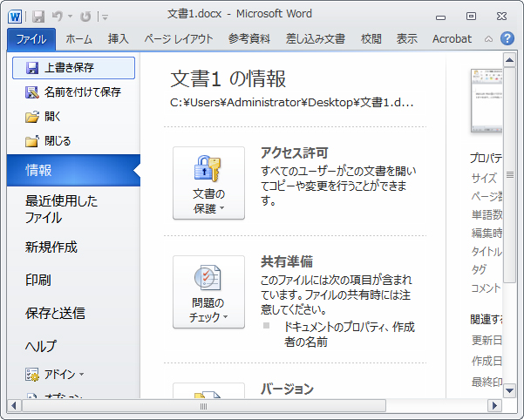Image resolution: width=524 pixels, height=420 pixels.
Task: Click the タグ property label
Action: tap(479, 269)
